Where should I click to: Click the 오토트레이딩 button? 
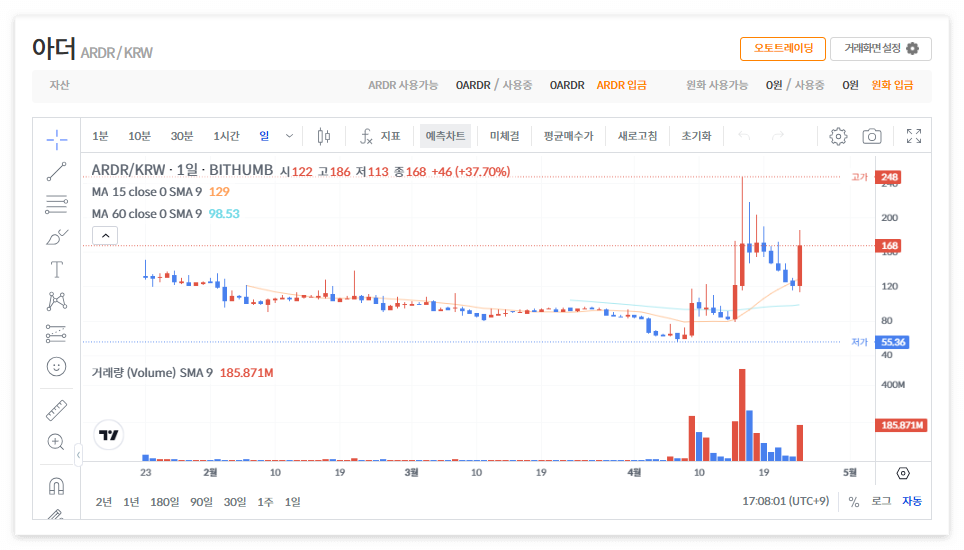[783, 49]
